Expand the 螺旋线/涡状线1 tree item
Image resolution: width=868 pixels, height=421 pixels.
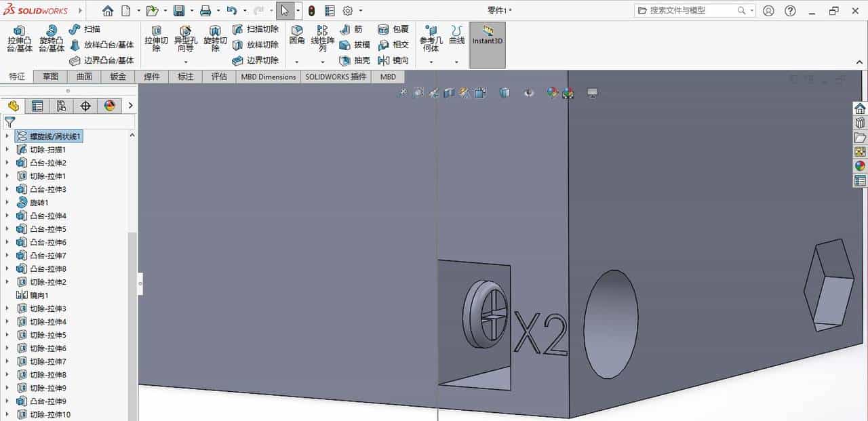(x=5, y=136)
